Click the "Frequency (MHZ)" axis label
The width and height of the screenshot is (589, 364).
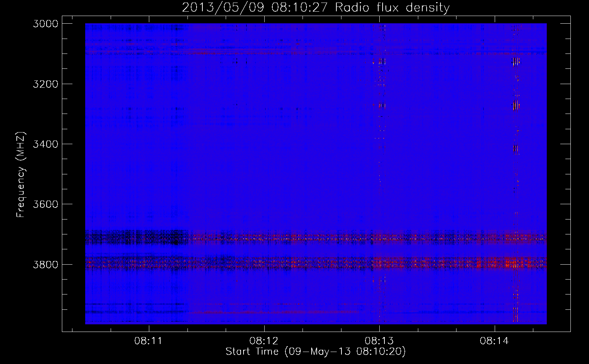(21, 175)
